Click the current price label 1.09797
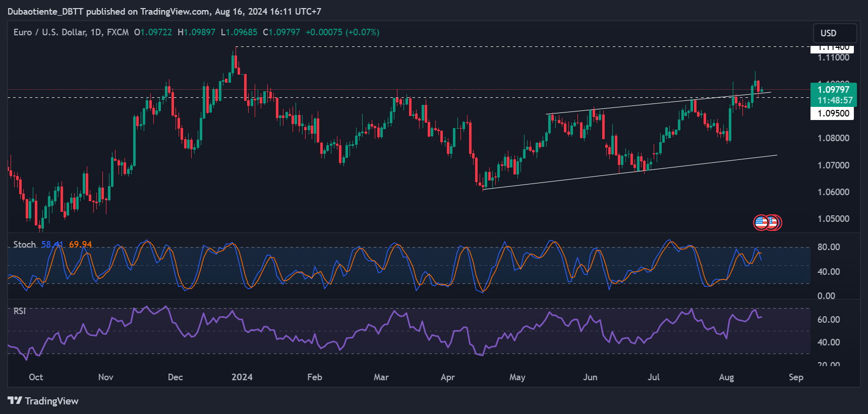This screenshot has height=414, width=868. click(x=833, y=90)
